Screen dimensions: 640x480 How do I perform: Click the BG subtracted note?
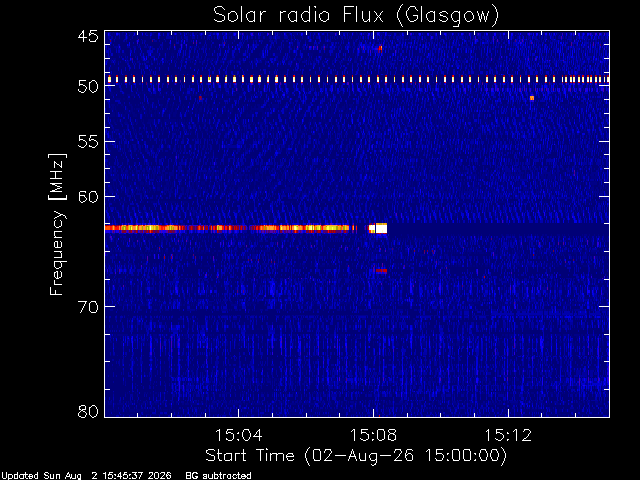coord(218,476)
